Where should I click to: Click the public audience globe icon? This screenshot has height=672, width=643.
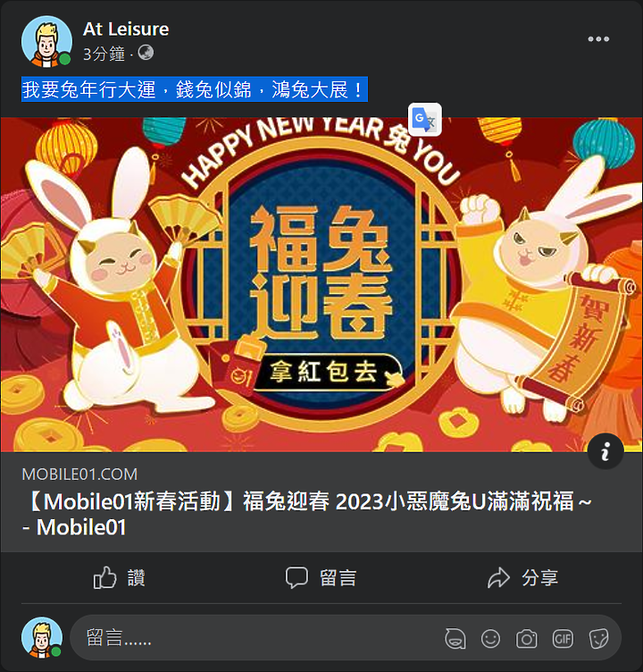146,53
